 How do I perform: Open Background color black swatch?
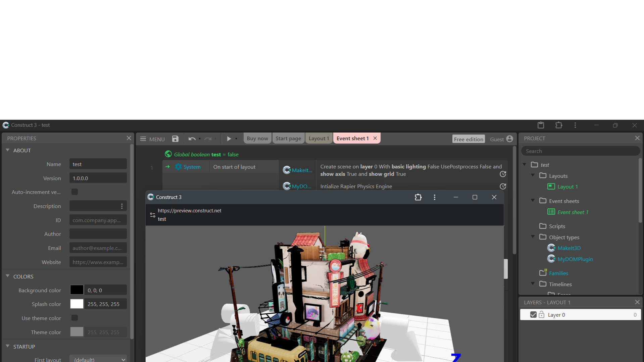[77, 290]
